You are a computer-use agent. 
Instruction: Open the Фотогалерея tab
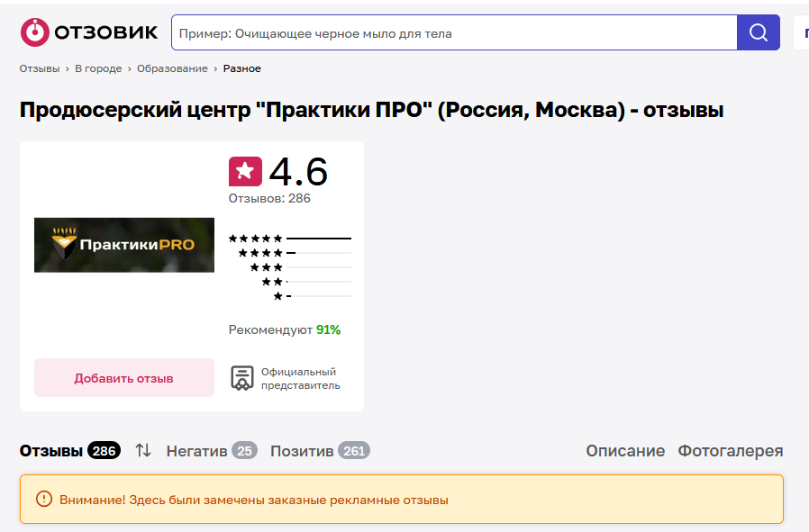730,451
